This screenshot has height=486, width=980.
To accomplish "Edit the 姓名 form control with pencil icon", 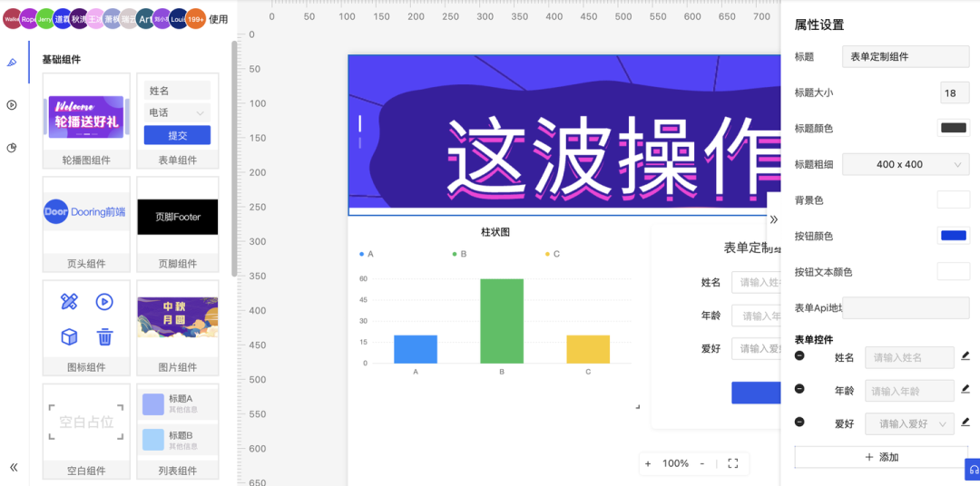I will point(965,356).
